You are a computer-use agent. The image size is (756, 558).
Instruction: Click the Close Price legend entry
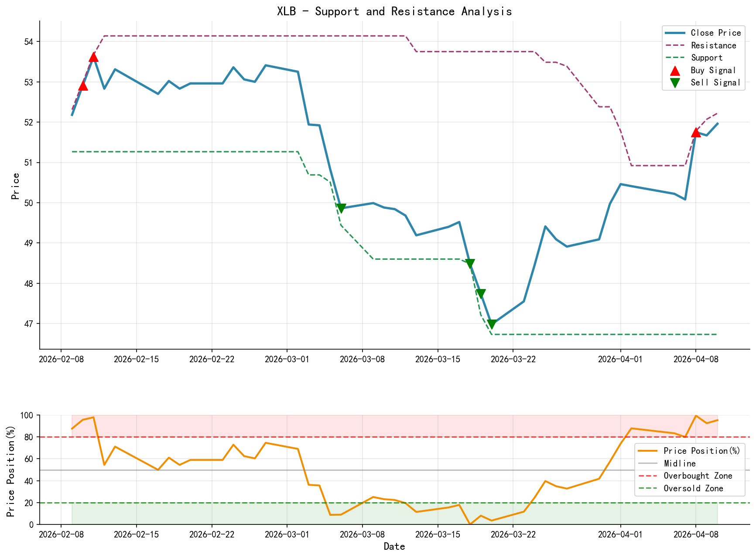(x=702, y=33)
